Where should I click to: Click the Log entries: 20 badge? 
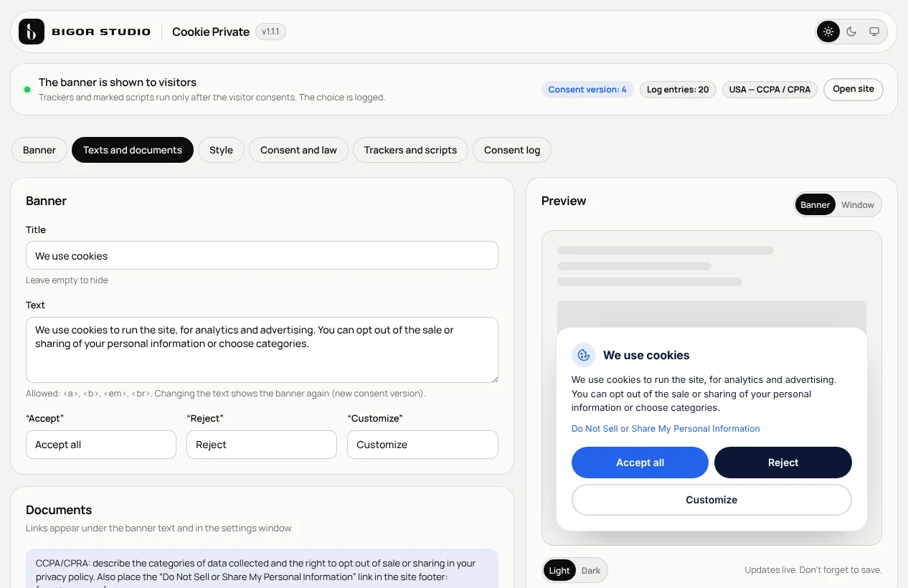678,90
